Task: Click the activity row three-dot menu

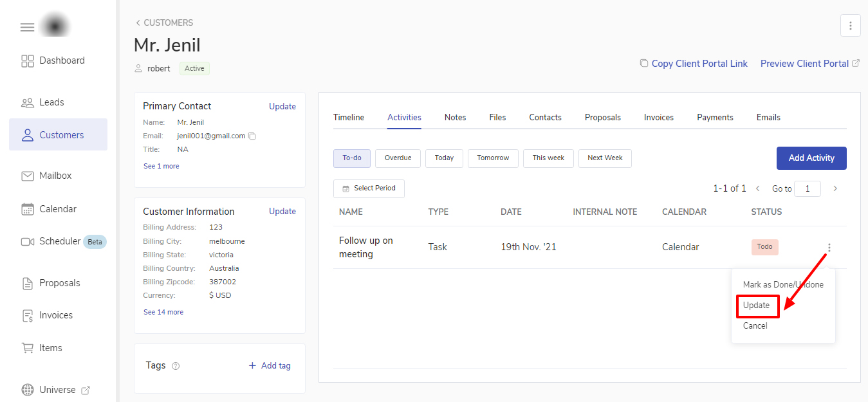Action: click(829, 248)
